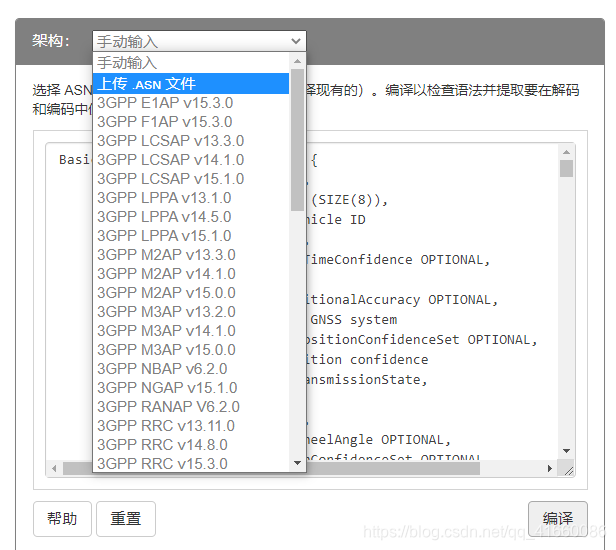
Task: Select 3GPP M3AP v15.0.0
Action: coord(191,350)
